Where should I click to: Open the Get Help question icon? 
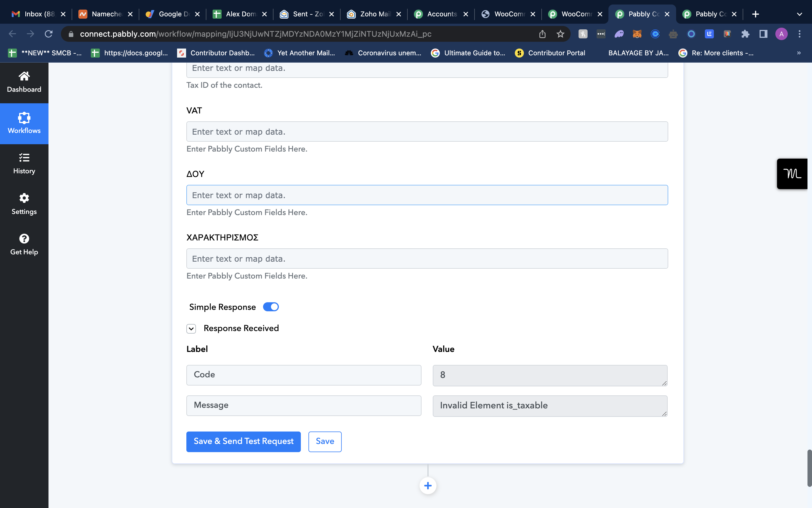tap(24, 238)
